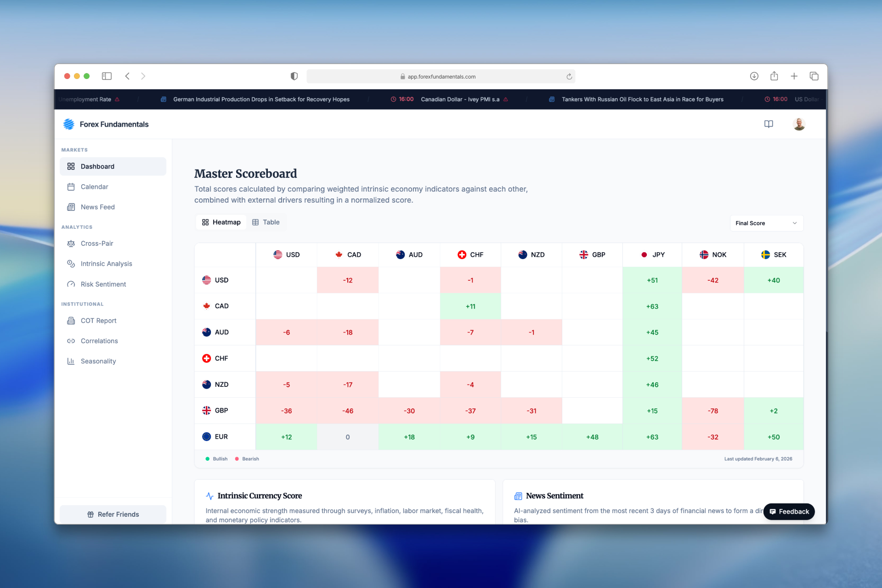Open the Correlations page
The image size is (882, 588).
[x=99, y=341]
